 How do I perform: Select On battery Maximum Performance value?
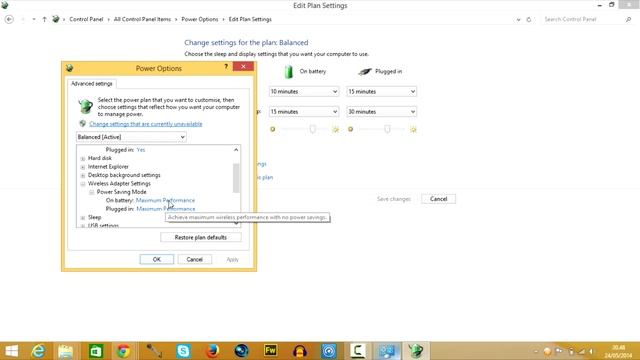tap(165, 200)
